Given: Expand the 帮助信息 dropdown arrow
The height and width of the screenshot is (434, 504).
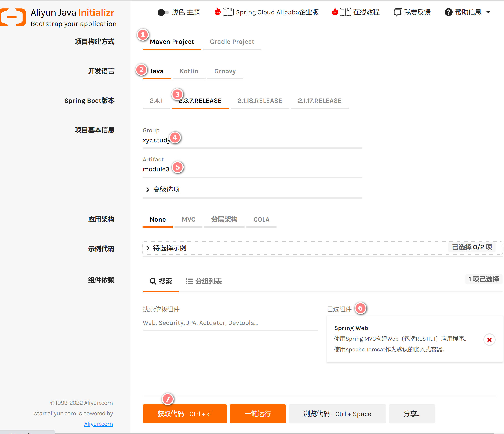Looking at the screenshot, I should (488, 12).
